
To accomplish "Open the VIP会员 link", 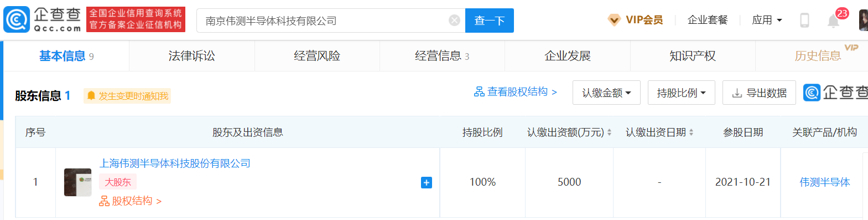I will [x=644, y=20].
